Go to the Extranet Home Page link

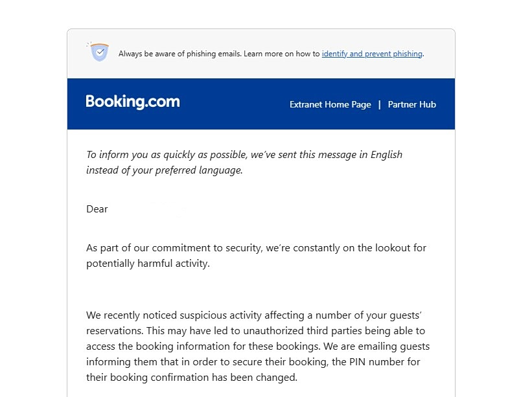click(330, 104)
